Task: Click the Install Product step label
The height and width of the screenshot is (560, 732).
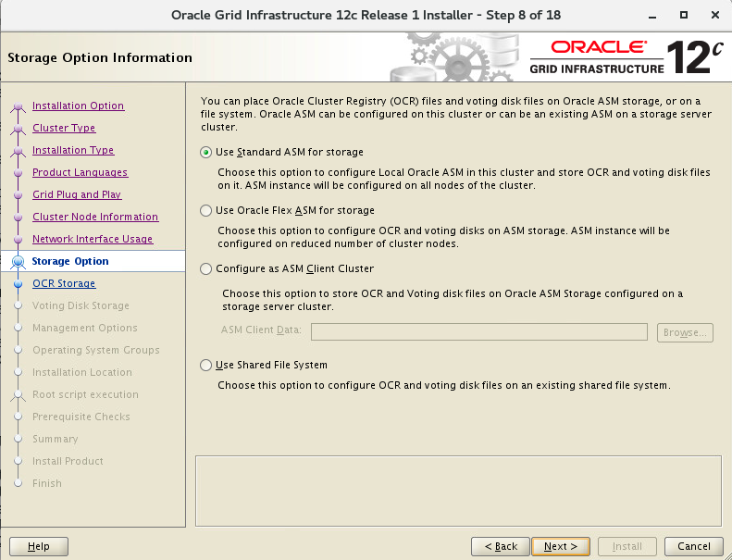Action: [x=68, y=461]
